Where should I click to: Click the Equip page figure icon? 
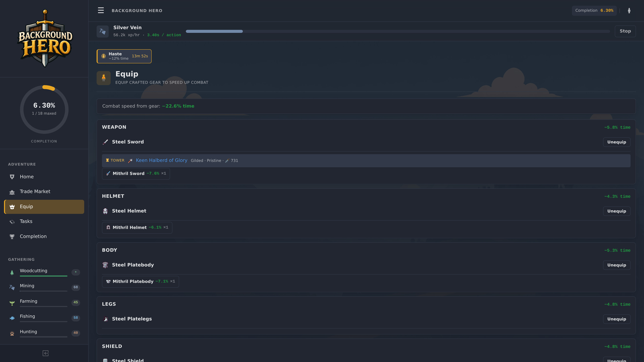point(103,78)
